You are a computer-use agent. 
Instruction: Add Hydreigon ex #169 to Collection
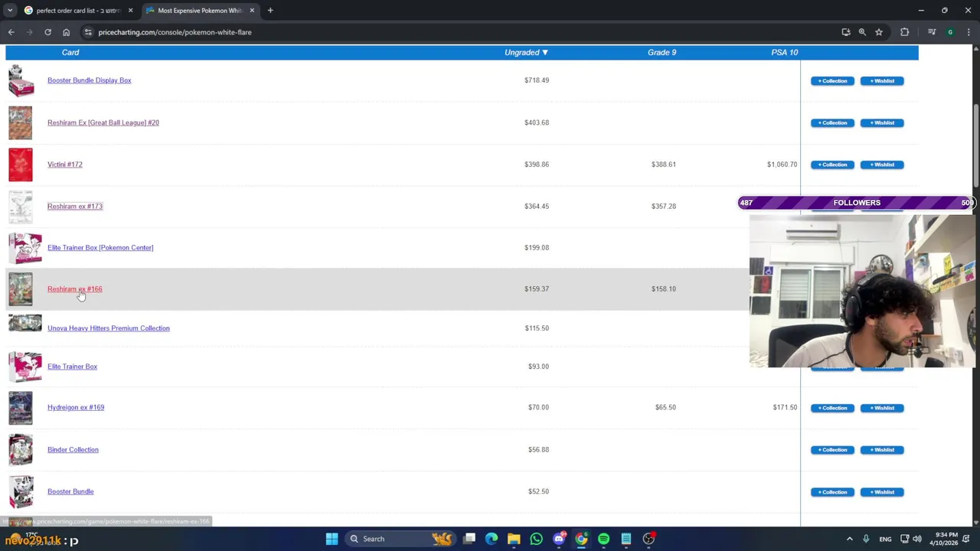pyautogui.click(x=832, y=408)
